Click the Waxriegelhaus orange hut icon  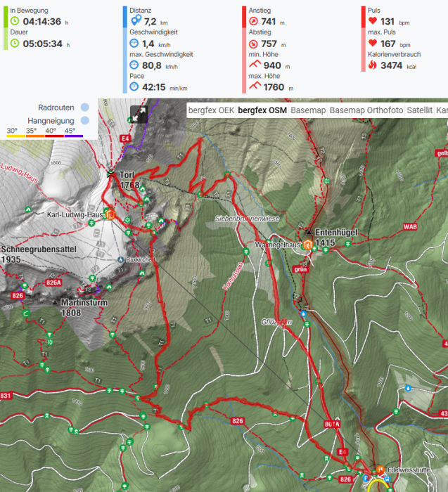pyautogui.click(x=307, y=244)
